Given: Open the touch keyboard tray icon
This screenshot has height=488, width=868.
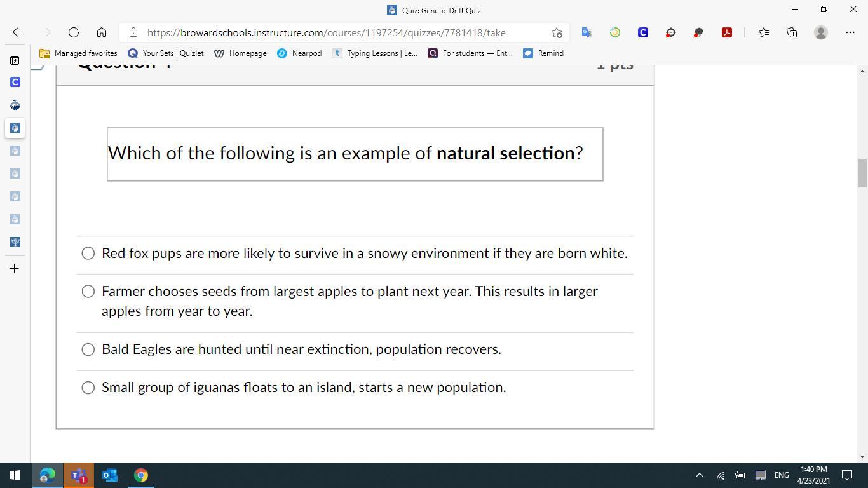Looking at the screenshot, I should pos(761,475).
